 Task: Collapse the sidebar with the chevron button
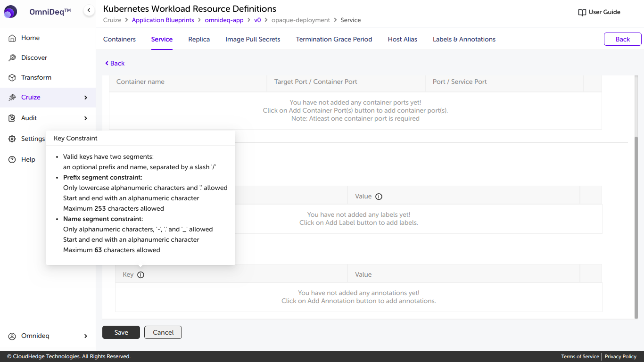(89, 10)
